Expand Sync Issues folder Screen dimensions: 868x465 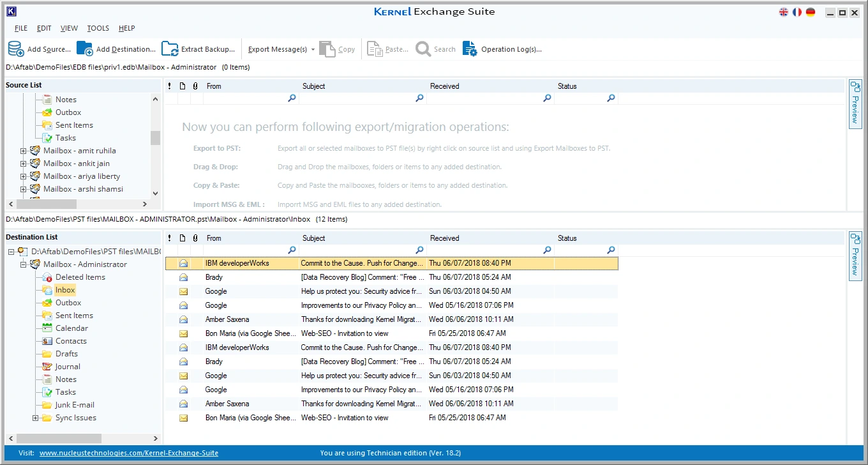35,418
